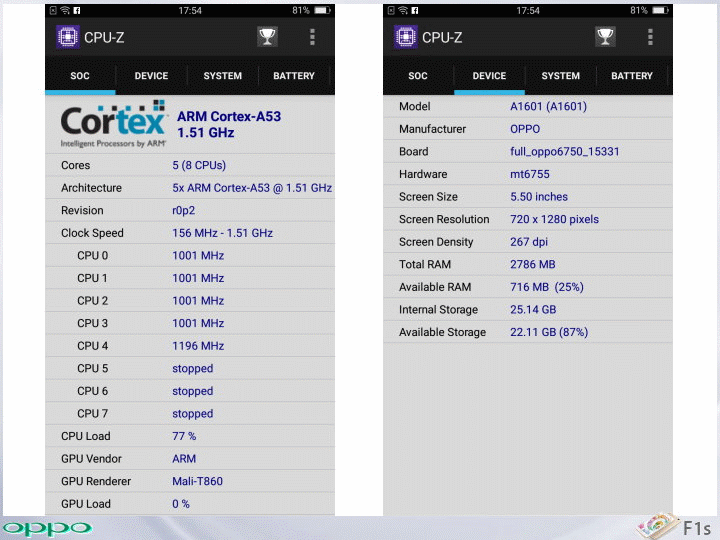Select the CPU 6 'stopped' row
720x540 pixels.
[190, 391]
